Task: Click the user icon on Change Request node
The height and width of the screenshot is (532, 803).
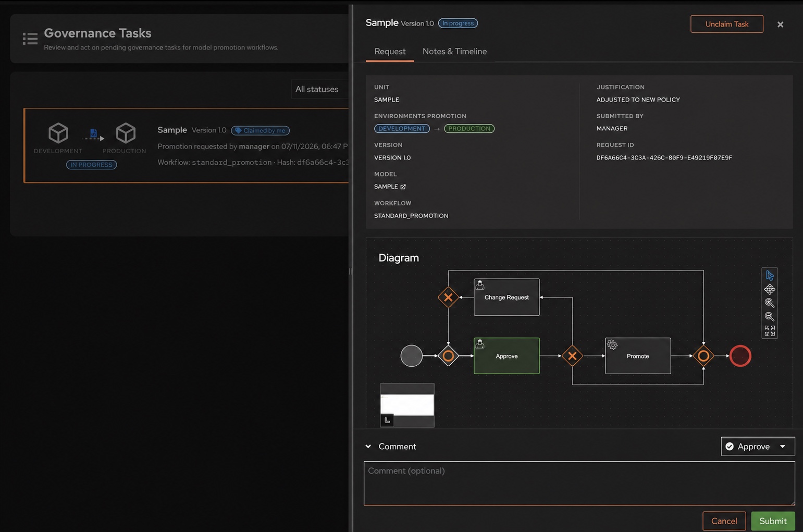Action: click(480, 285)
